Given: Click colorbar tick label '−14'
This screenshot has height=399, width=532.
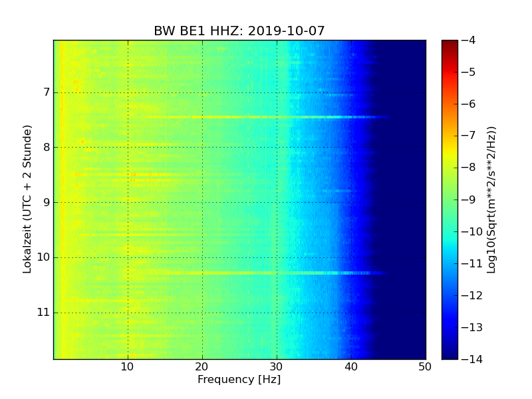Looking at the screenshot, I should (x=472, y=359).
